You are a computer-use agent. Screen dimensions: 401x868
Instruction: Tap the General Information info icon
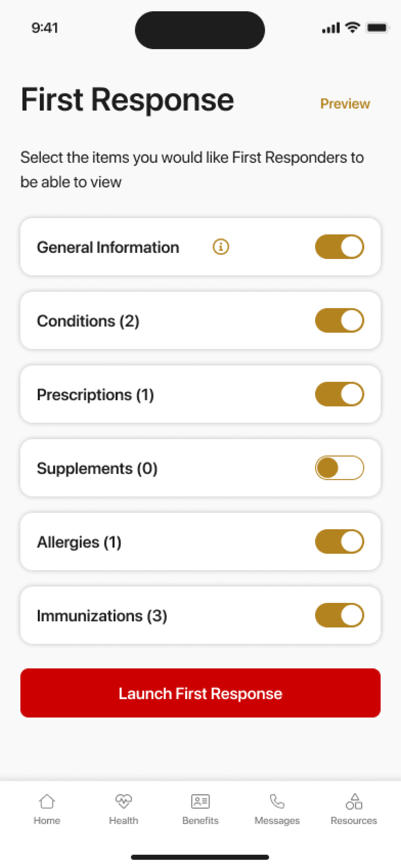point(221,247)
